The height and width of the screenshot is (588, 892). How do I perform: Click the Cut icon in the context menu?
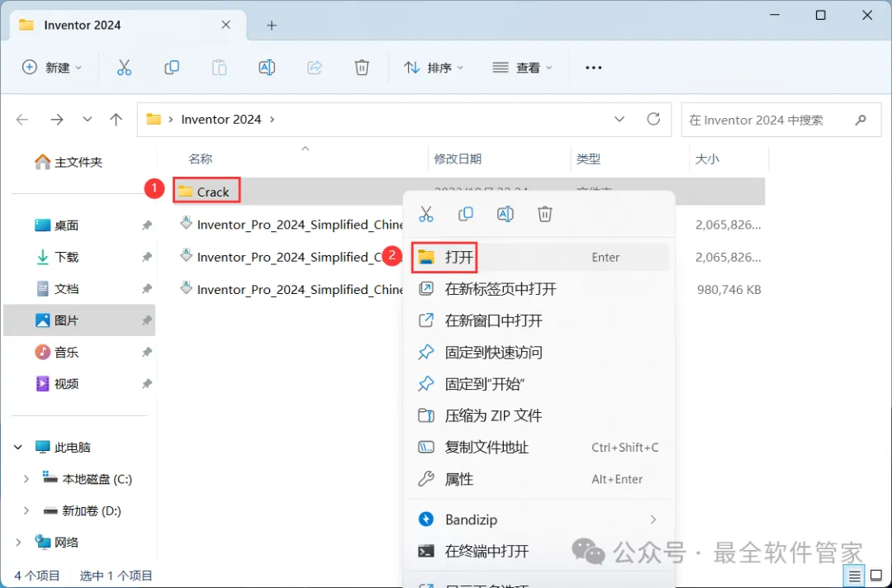pos(426,214)
